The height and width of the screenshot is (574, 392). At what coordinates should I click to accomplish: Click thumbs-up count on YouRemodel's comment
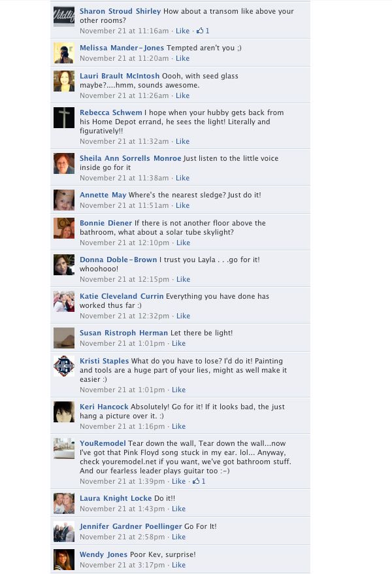click(203, 481)
